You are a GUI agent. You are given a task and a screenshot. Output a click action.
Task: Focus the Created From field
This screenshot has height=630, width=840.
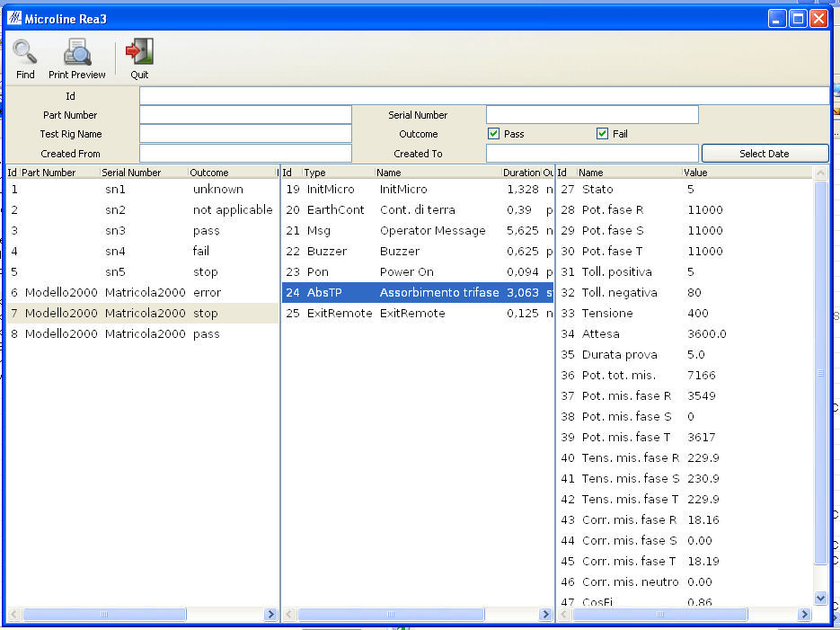(245, 152)
